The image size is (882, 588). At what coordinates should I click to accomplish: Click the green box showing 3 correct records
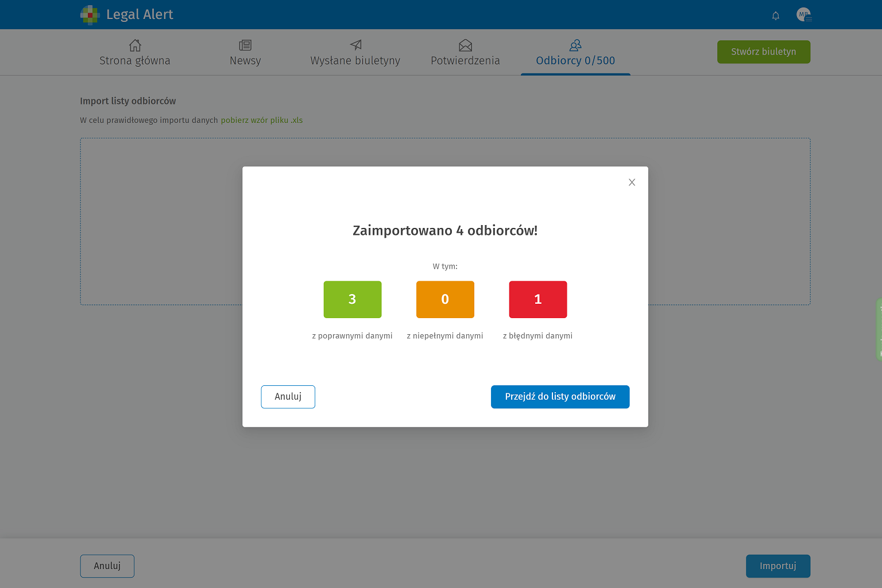point(353,299)
